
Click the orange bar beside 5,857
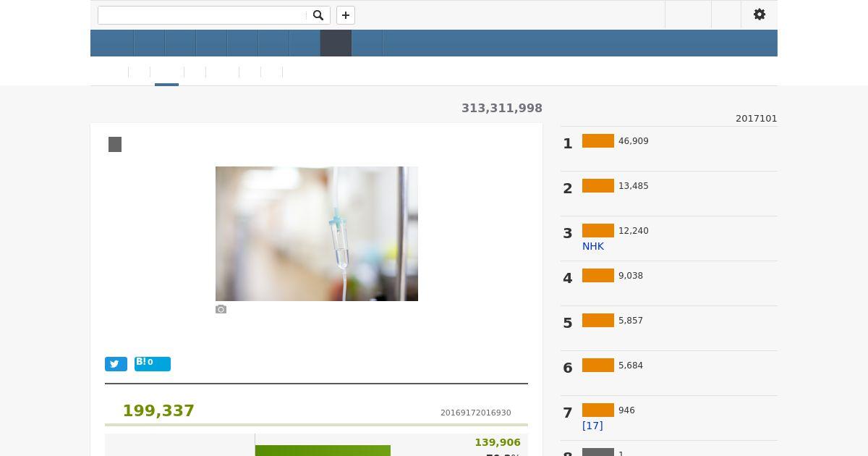pos(598,321)
